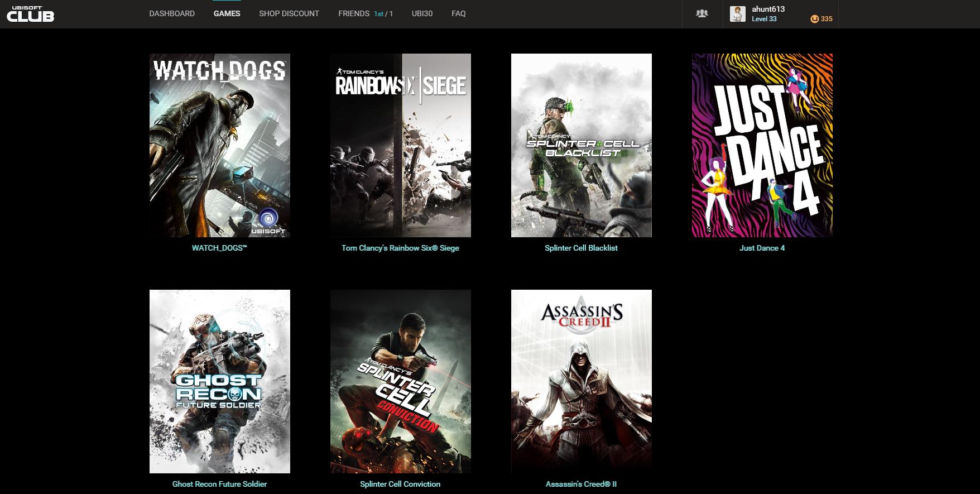Open the FAQ tab
The width and height of the screenshot is (980, 494).
pyautogui.click(x=459, y=13)
